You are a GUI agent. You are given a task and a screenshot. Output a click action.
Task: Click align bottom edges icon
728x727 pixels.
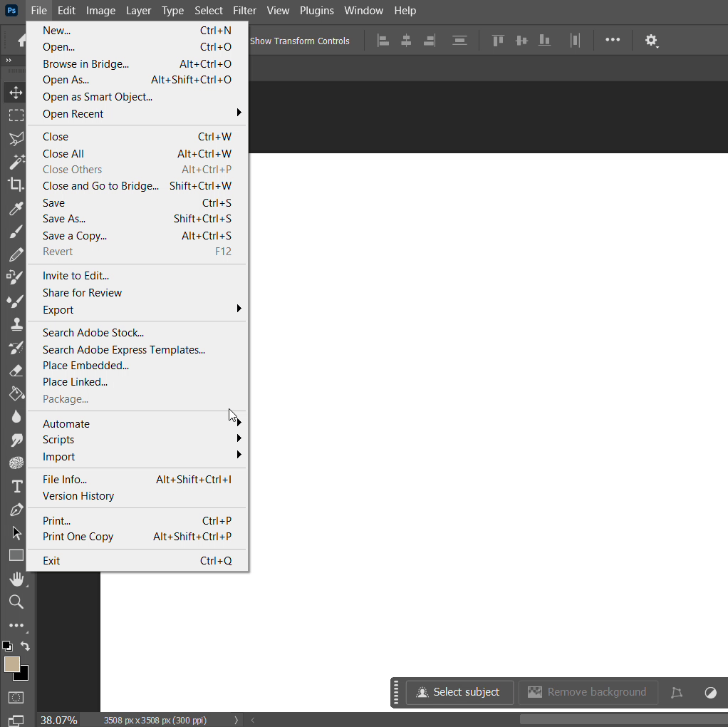(x=545, y=41)
